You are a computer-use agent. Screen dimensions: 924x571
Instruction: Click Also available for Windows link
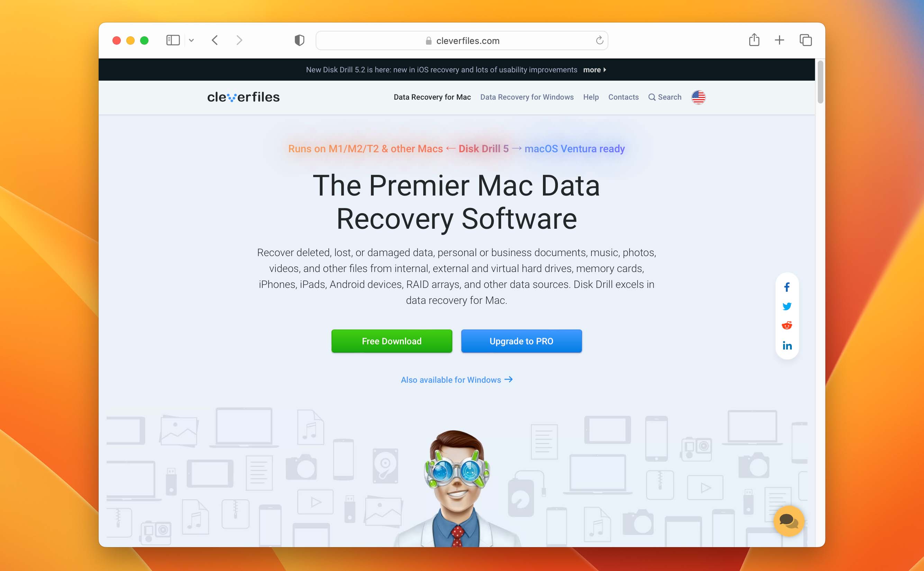pos(456,380)
